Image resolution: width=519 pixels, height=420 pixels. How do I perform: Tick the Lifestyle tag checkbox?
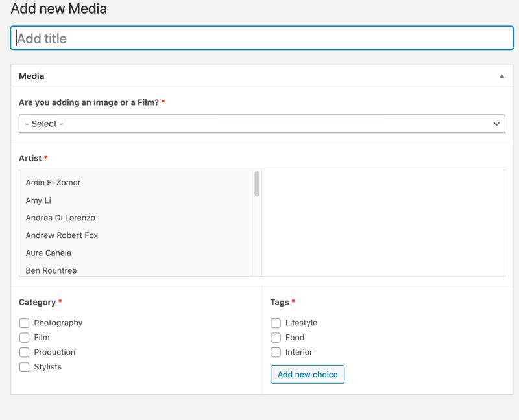pyautogui.click(x=276, y=323)
